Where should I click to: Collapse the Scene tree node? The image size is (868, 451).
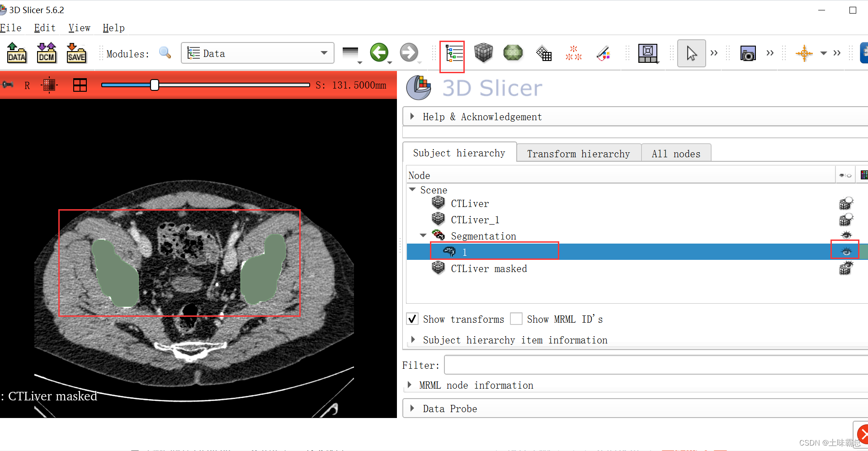(412, 189)
